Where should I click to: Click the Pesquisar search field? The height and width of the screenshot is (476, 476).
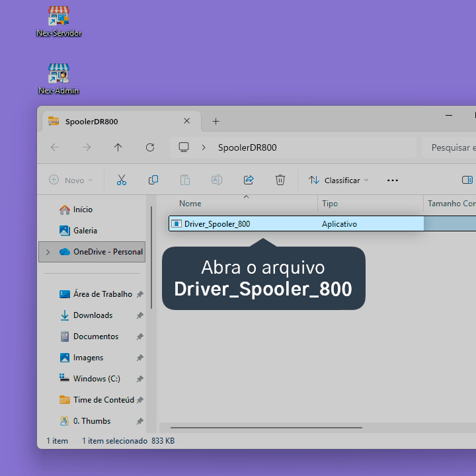[449, 147]
